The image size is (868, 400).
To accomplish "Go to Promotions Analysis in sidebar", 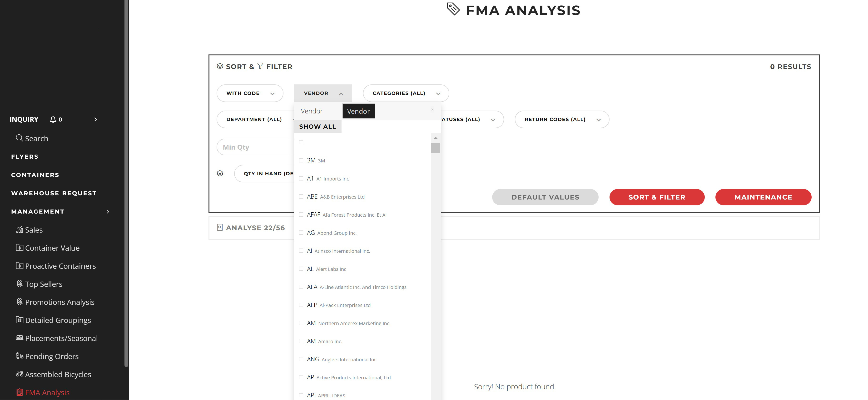I will tap(60, 302).
